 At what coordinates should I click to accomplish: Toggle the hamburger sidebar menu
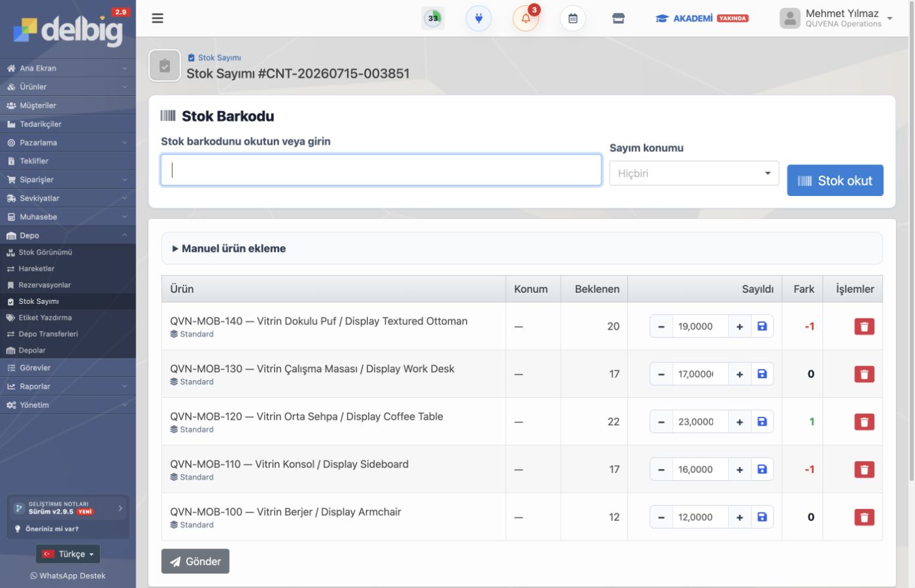[157, 18]
